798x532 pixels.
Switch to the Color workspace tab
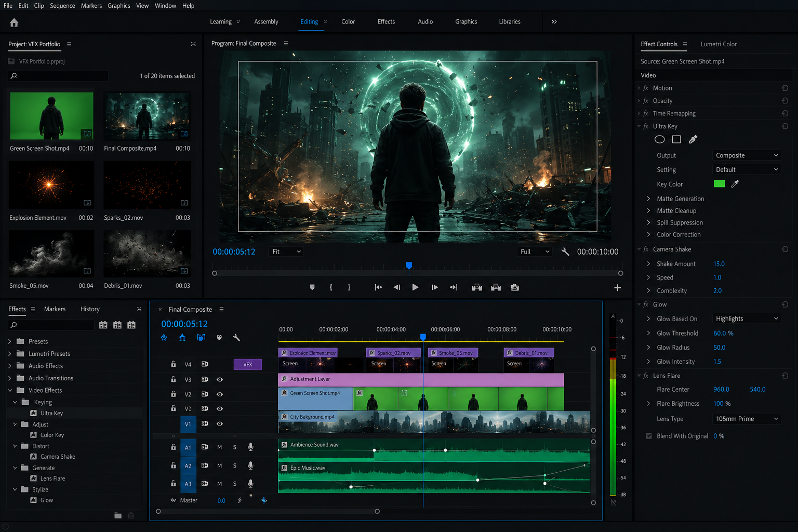click(348, 22)
